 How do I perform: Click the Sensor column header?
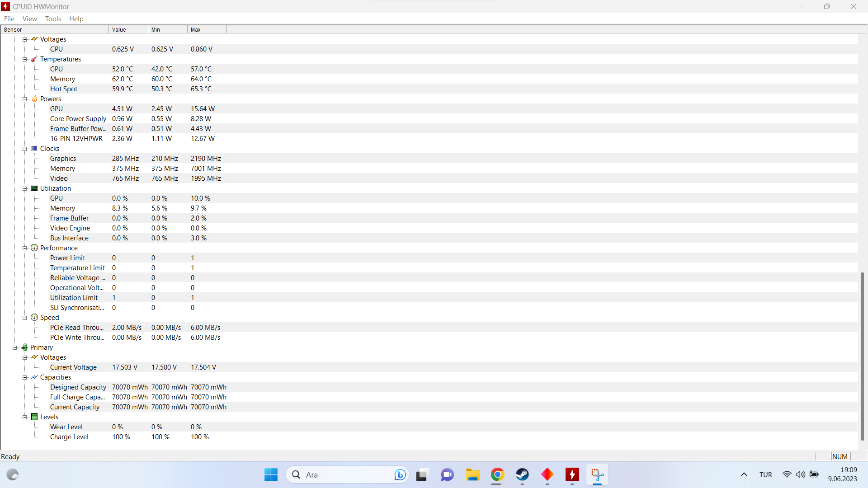pyautogui.click(x=54, y=30)
